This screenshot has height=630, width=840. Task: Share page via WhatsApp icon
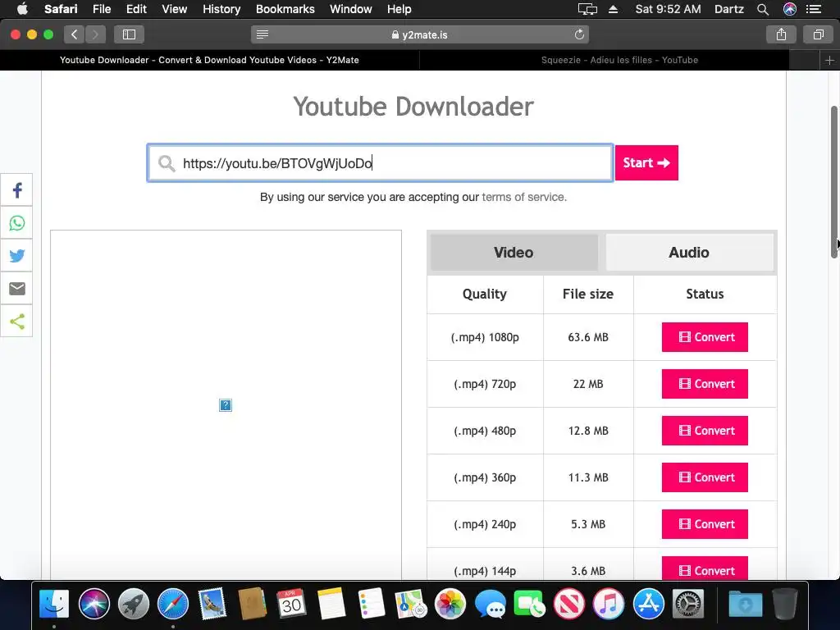click(17, 223)
